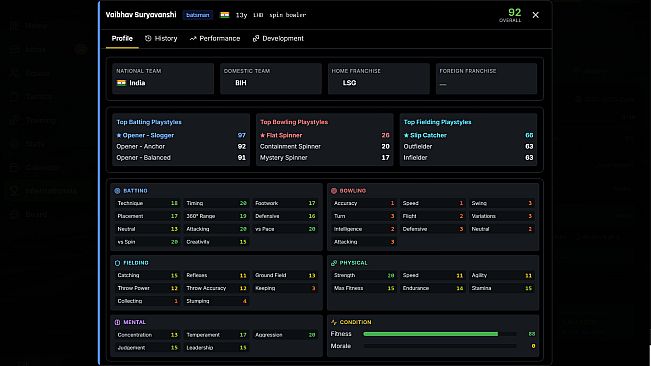Click the Fitness progress bar
Image resolution: width=651 pixels, height=366 pixels.
(440, 334)
